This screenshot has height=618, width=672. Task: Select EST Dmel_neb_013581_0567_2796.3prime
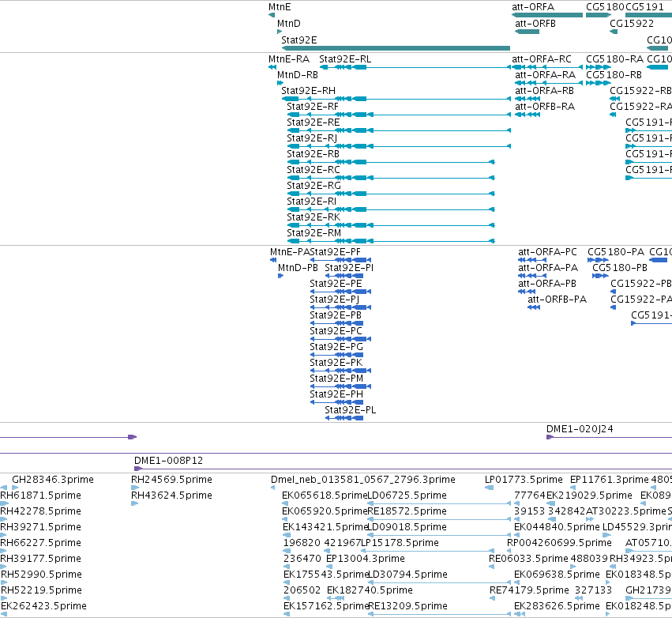363,480
